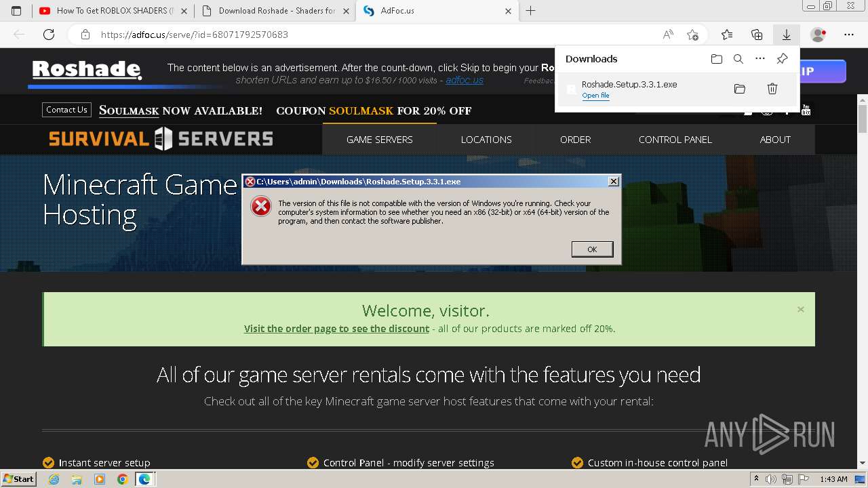Open ABOUT menu item

tap(775, 140)
